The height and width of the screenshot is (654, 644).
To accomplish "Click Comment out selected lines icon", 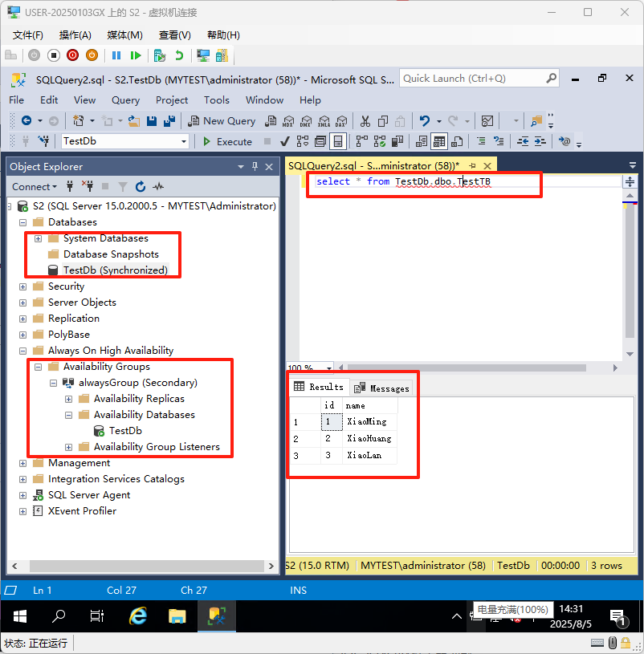I will (481, 141).
